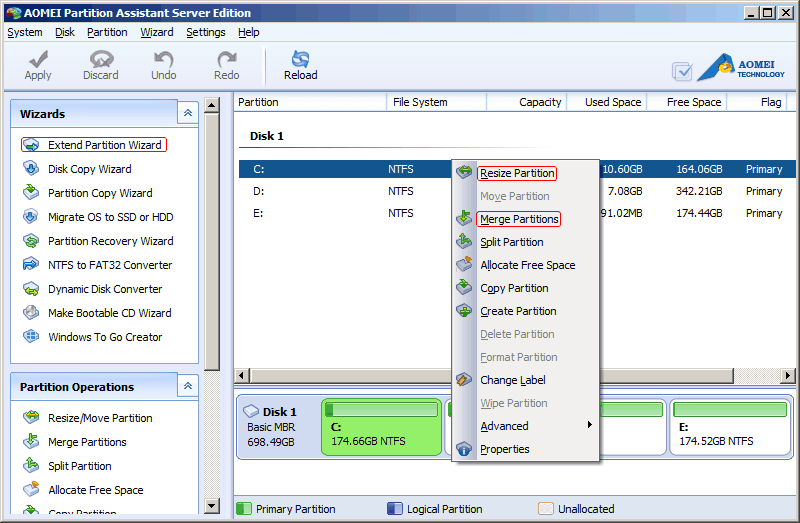The image size is (800, 523).
Task: Open the Partition menu
Action: pyautogui.click(x=107, y=32)
